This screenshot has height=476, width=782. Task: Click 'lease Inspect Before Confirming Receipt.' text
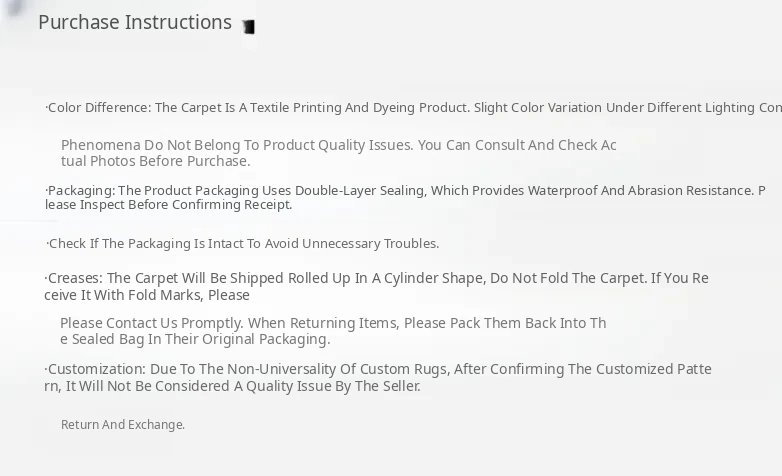168,205
